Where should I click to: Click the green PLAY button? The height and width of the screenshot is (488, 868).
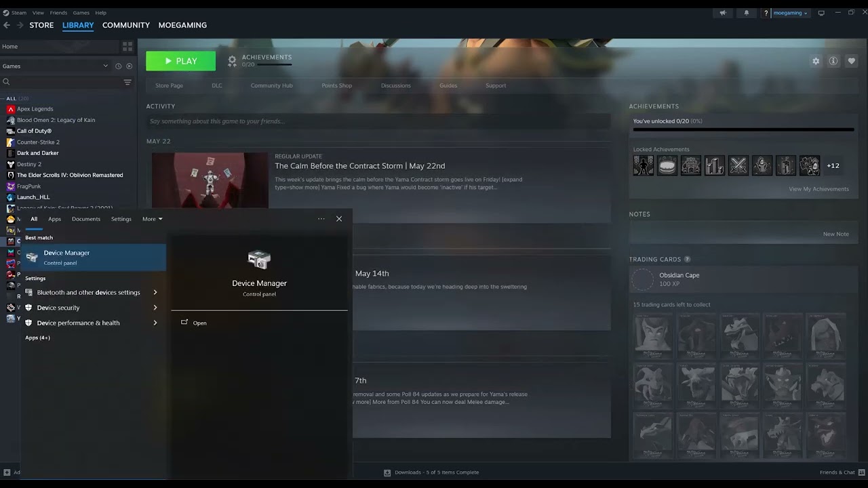point(181,61)
